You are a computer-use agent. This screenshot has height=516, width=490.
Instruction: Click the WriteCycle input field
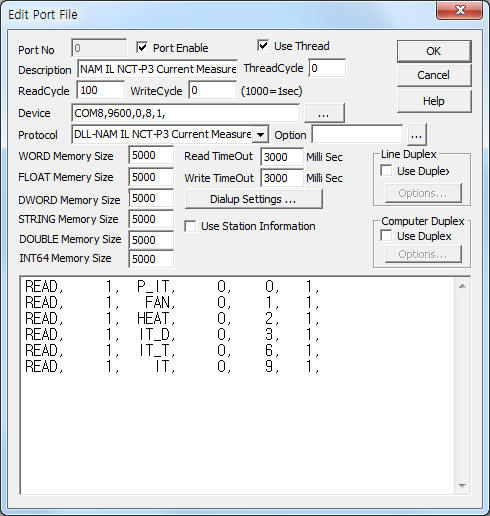[212, 90]
